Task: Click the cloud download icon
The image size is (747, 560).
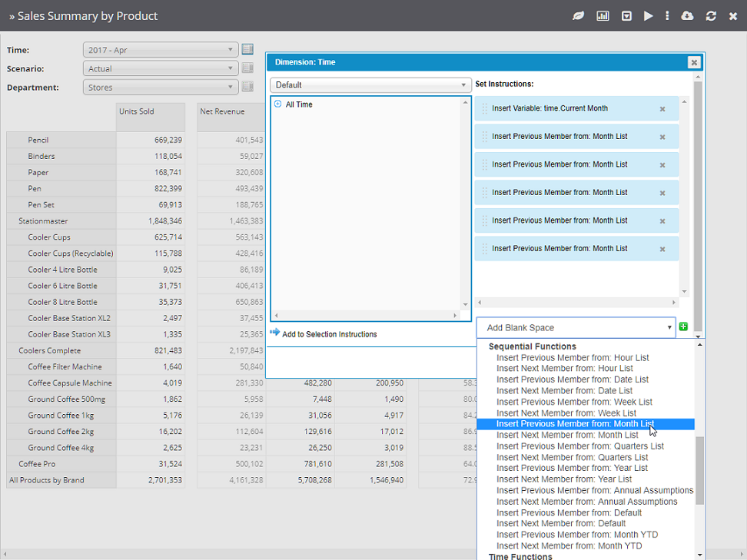Action: point(688,16)
